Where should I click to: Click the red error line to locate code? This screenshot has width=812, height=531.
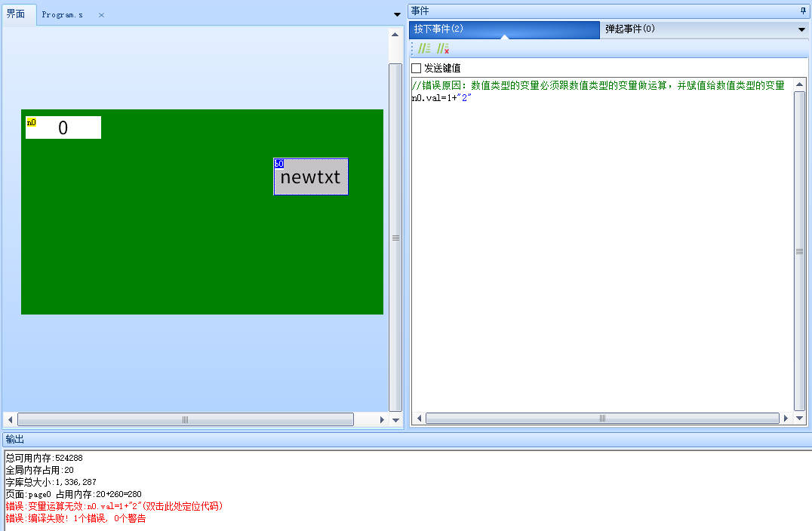coord(113,506)
